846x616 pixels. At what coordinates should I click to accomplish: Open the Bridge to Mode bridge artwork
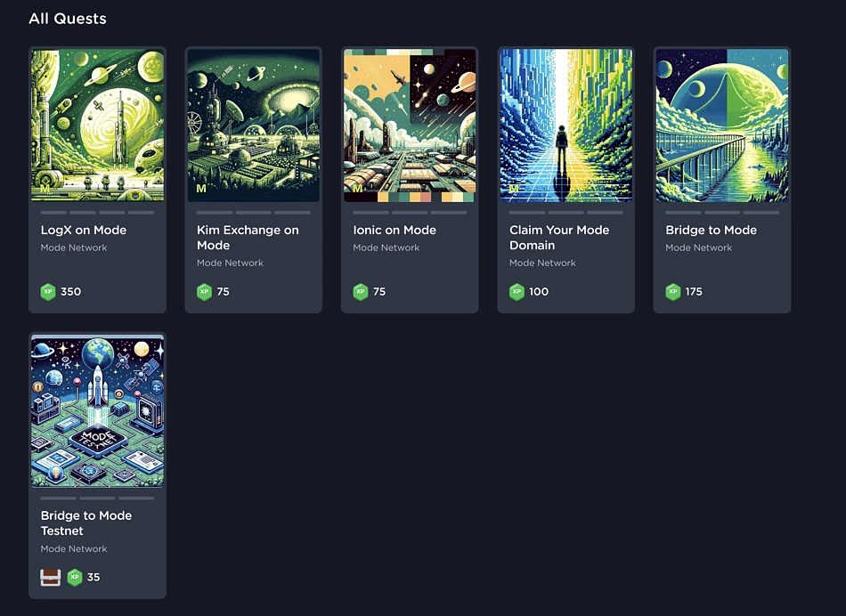722,126
